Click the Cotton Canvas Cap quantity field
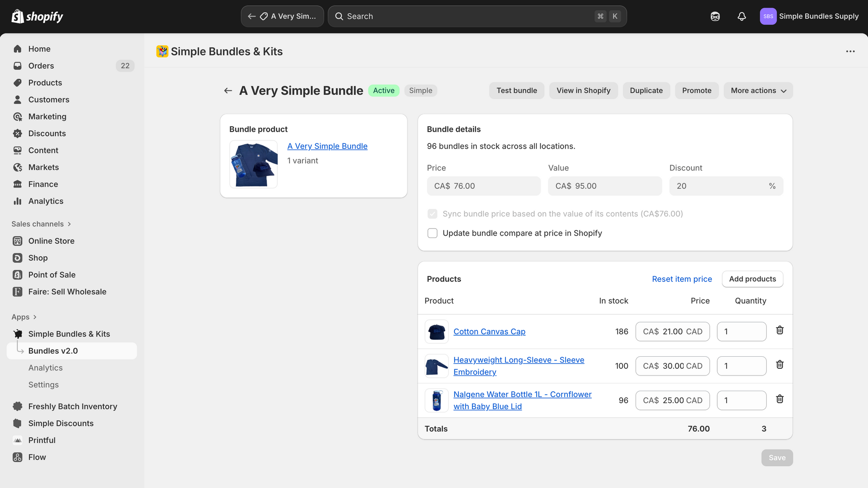 click(x=741, y=332)
